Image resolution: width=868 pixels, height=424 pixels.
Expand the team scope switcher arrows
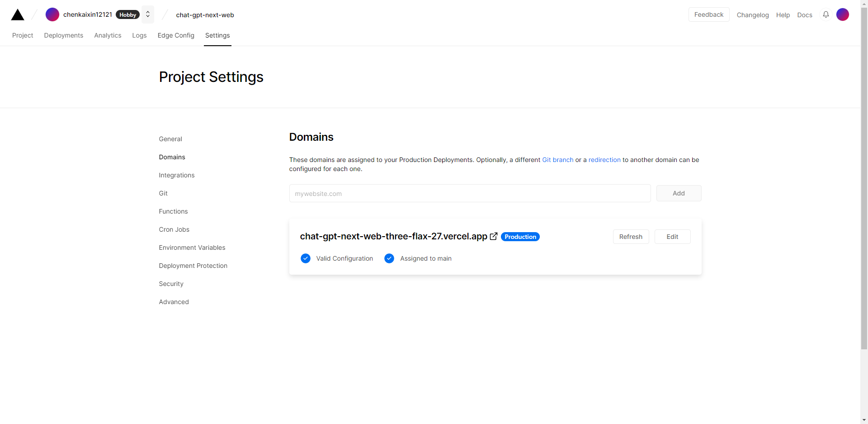pyautogui.click(x=148, y=14)
